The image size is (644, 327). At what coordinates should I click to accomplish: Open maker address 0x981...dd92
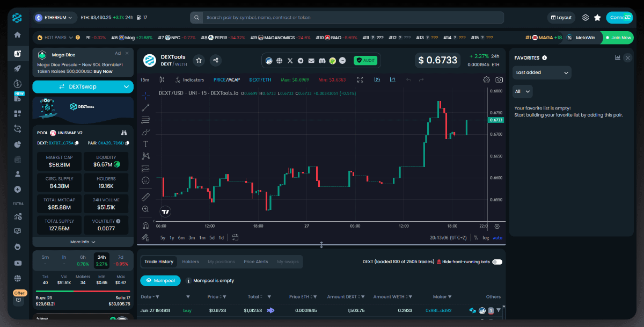(x=438, y=310)
